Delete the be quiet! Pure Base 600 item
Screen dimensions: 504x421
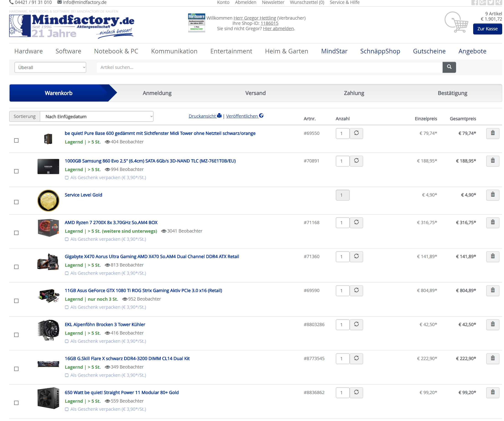coord(493,133)
